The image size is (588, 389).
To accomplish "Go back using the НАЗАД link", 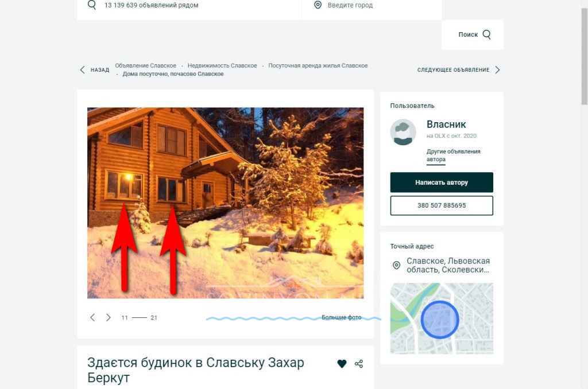I will pos(95,70).
